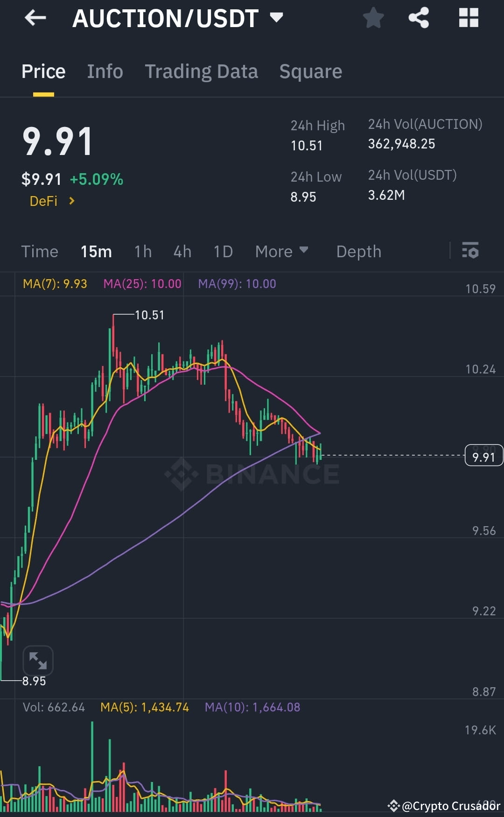Screen dimensions: 504x817
Task: Expand the chart to fullscreen mode
Action: 39,660
